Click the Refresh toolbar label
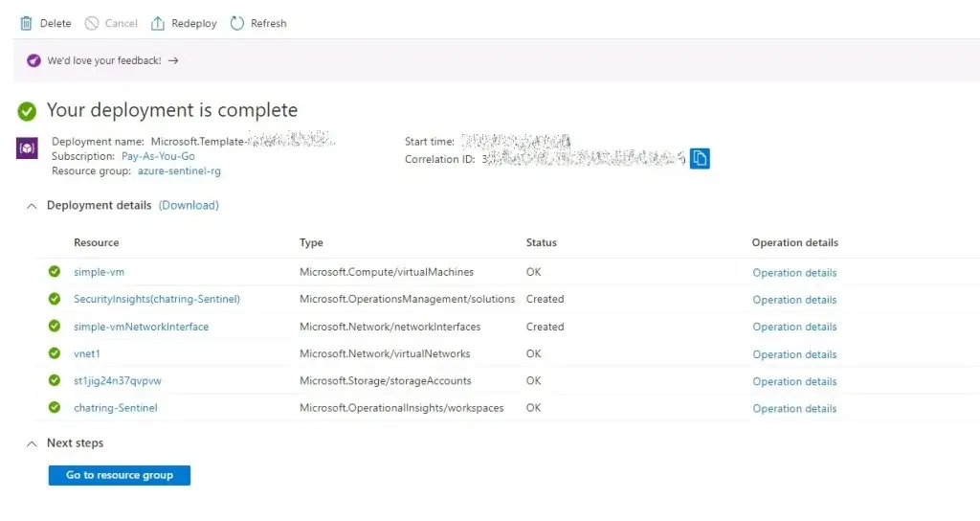This screenshot has height=521, width=980. coord(269,23)
